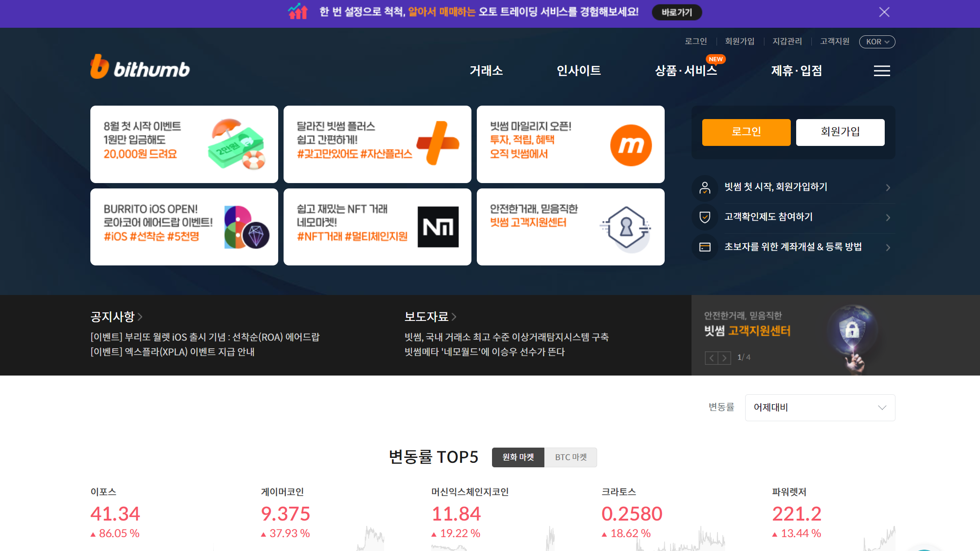Click the orange plus Bithumb Plus icon
Screen dimensions: 980x551
point(437,143)
